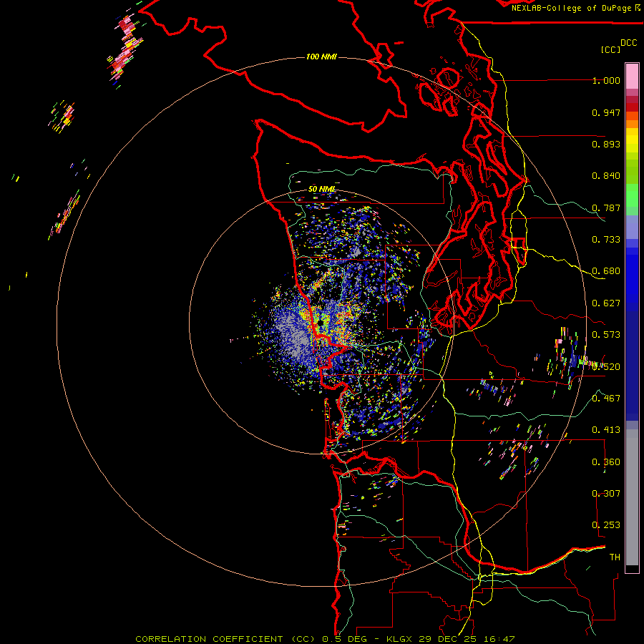Viewport: 644px width, 644px height.
Task: Select the 0.787 scale value
Action: 606,208
